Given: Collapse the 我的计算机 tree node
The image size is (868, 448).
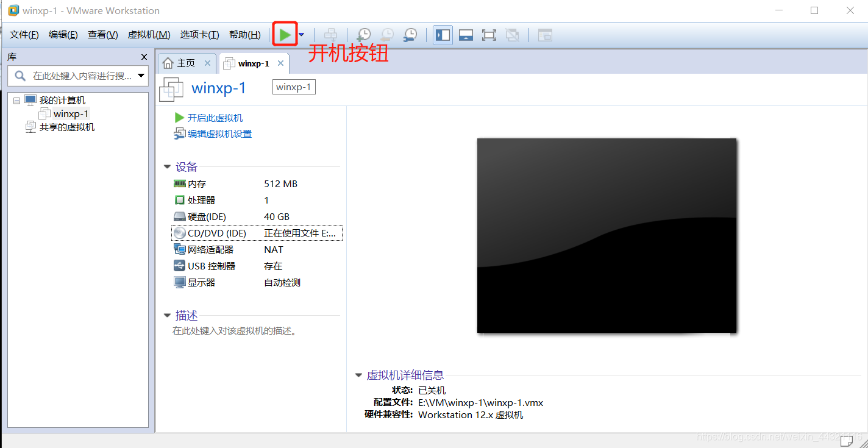Looking at the screenshot, I should [x=16, y=101].
